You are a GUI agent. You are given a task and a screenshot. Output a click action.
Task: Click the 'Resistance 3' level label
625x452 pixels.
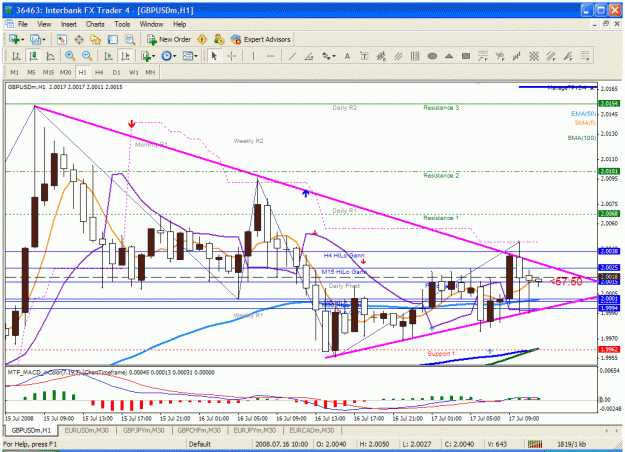tap(441, 108)
